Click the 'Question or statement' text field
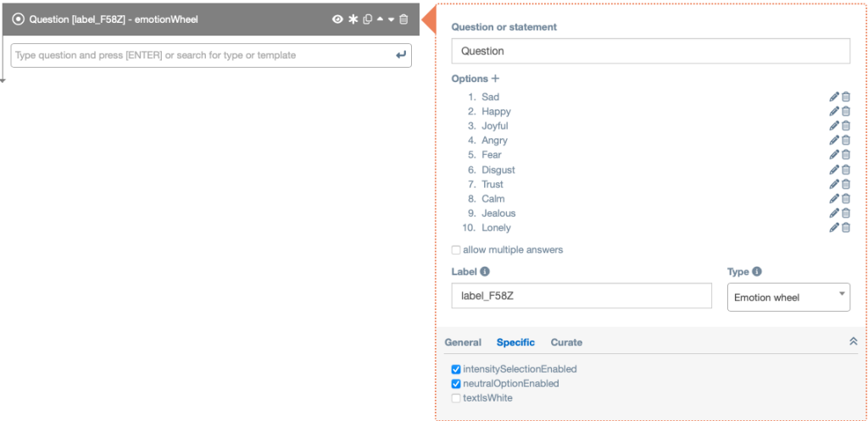The image size is (868, 421). (650, 51)
